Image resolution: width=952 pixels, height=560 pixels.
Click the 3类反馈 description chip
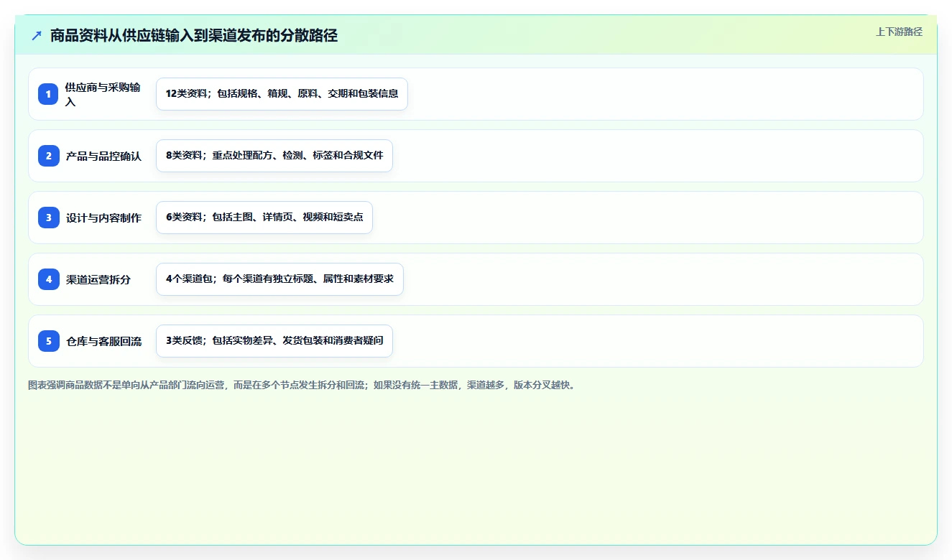[x=274, y=341]
